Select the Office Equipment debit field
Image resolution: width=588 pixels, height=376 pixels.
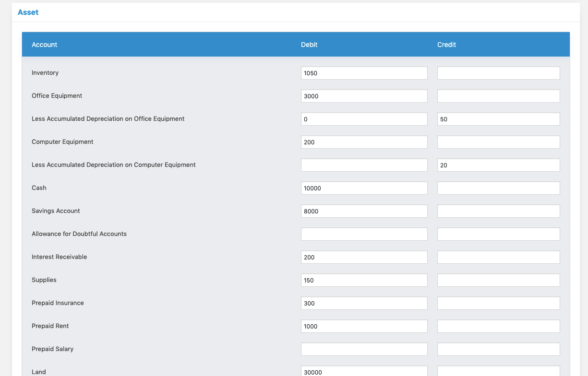pos(364,96)
